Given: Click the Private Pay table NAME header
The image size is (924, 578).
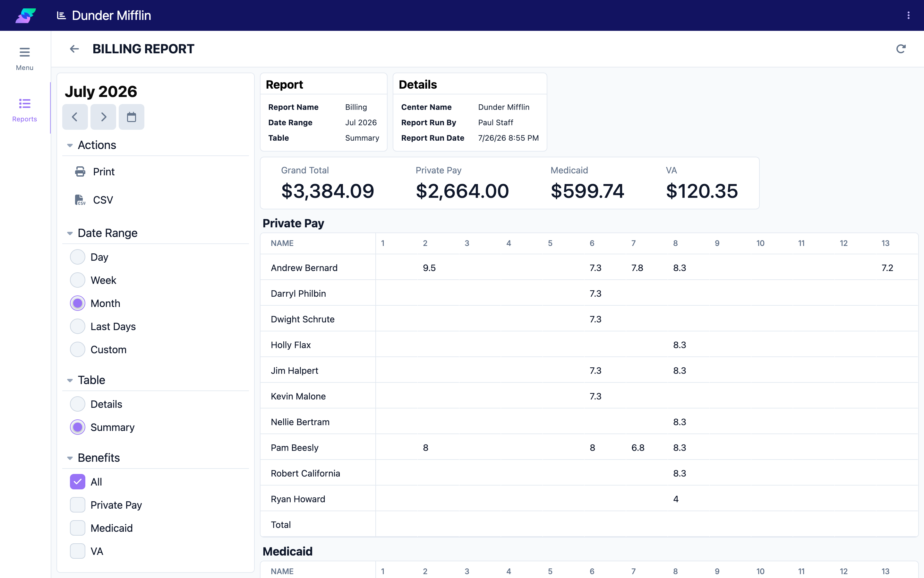Looking at the screenshot, I should 282,243.
